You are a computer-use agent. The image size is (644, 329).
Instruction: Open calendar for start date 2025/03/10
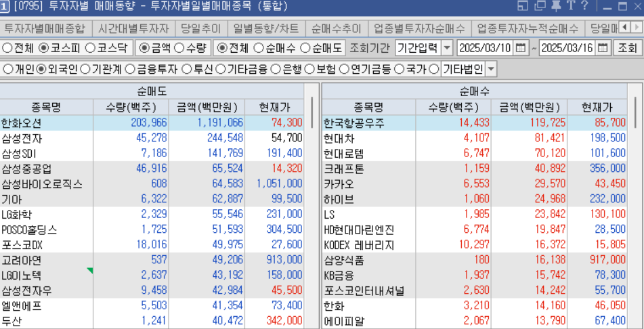[520, 47]
